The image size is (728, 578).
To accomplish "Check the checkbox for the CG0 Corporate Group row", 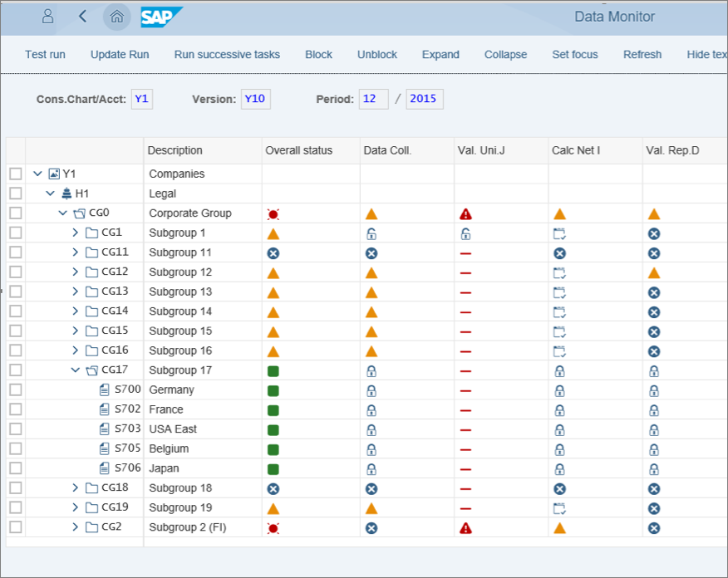I will [14, 213].
